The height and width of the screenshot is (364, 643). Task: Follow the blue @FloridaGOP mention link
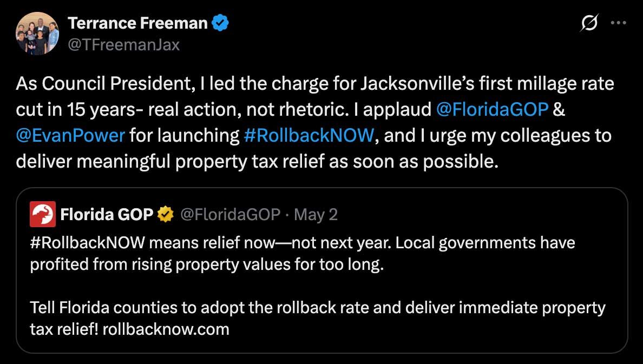pos(493,109)
